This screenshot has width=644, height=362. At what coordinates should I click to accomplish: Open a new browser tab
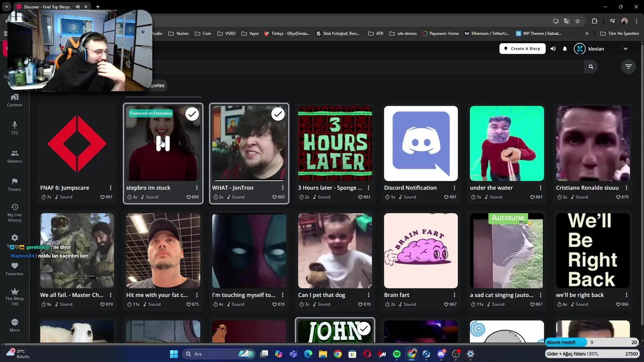(98, 7)
